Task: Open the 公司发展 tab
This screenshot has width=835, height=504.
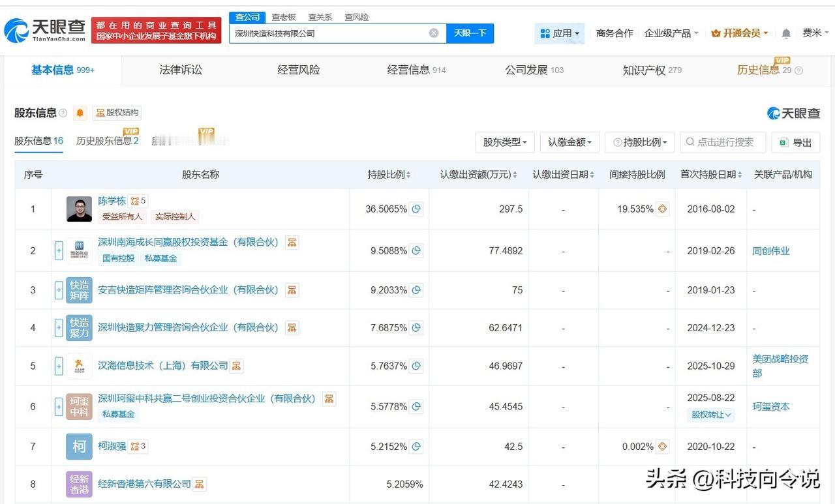Action: [x=534, y=70]
